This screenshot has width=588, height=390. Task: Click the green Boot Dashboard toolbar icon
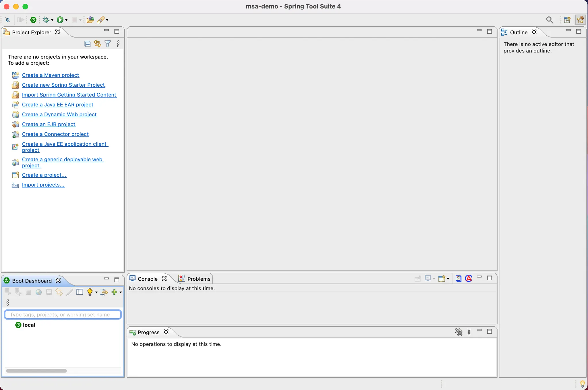(33, 20)
